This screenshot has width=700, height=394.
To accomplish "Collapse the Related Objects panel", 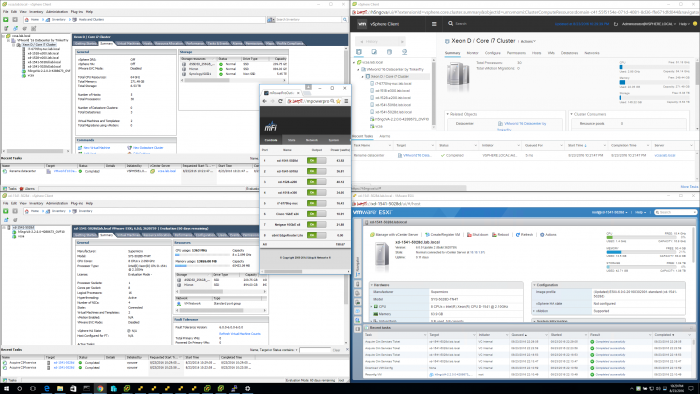I will (x=448, y=114).
